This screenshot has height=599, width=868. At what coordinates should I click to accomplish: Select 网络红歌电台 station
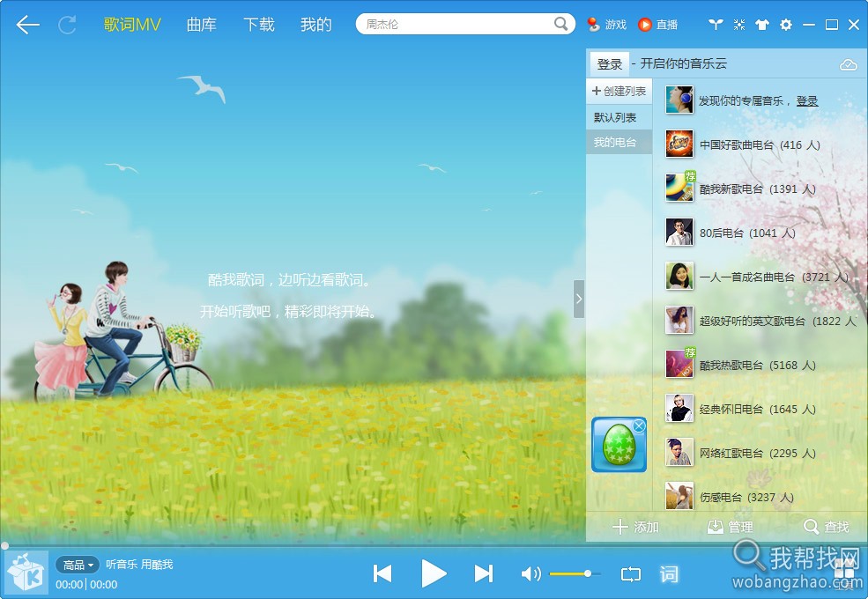(758, 453)
